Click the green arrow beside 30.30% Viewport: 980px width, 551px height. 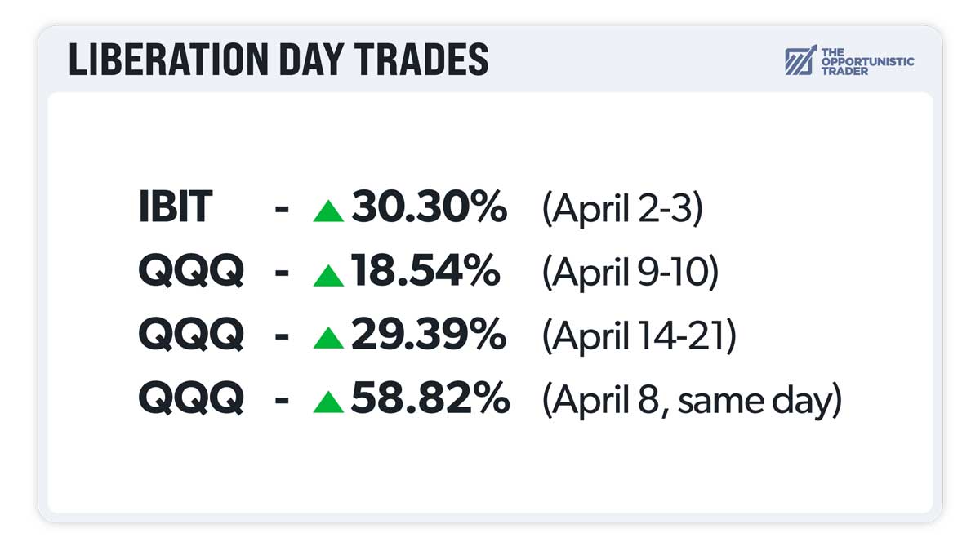tap(328, 211)
